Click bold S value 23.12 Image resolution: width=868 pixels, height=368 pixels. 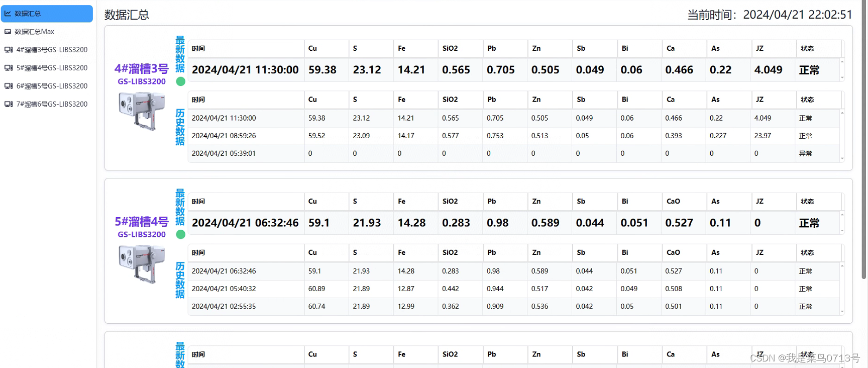click(367, 70)
